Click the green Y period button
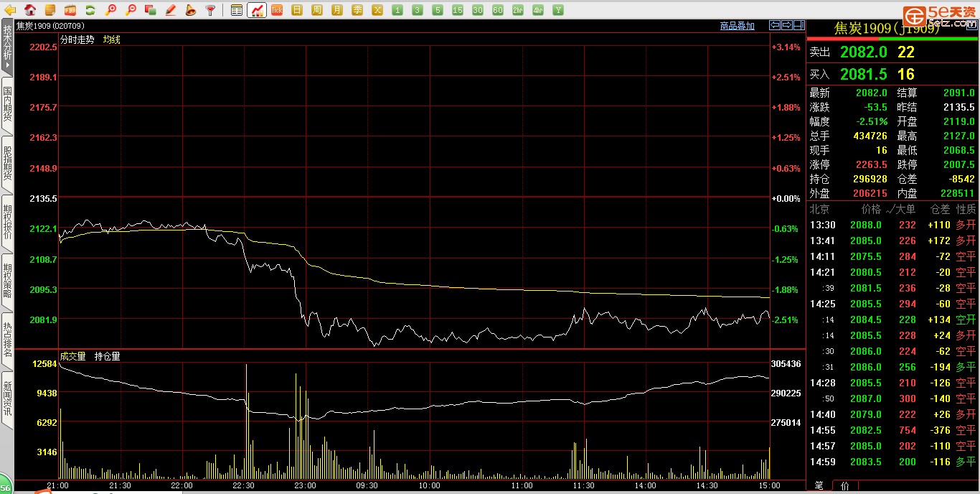The image size is (980, 494). [x=558, y=10]
